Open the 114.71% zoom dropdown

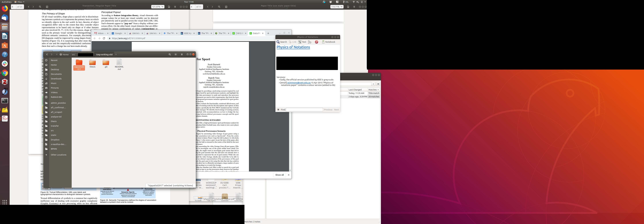point(337,7)
